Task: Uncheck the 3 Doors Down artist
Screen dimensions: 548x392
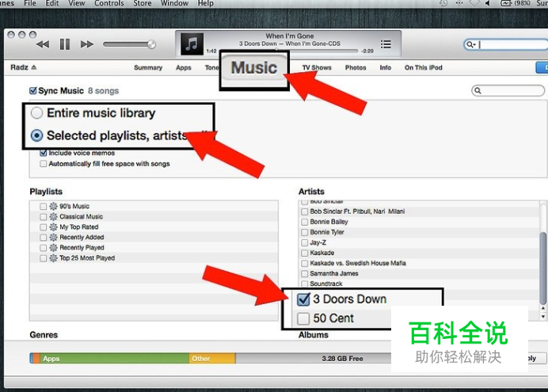Action: [303, 299]
